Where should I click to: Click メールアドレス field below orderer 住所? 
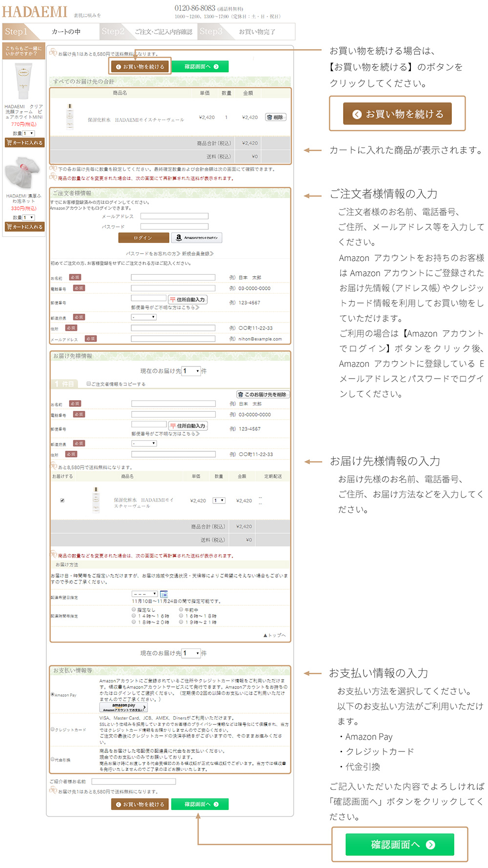tap(173, 339)
